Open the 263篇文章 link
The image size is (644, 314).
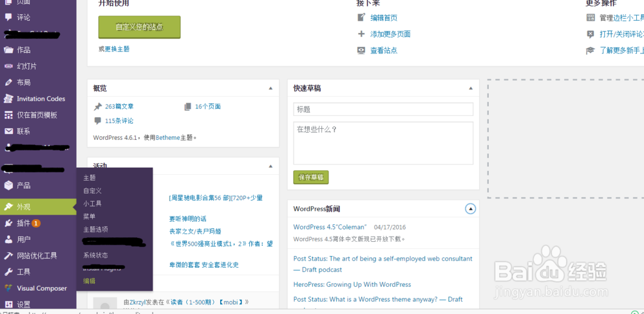[119, 106]
